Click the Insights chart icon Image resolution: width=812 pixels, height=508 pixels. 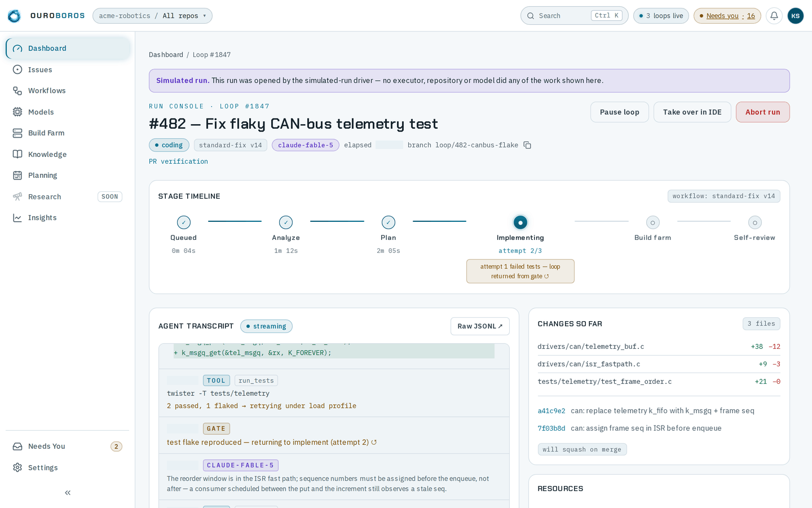pyautogui.click(x=17, y=218)
